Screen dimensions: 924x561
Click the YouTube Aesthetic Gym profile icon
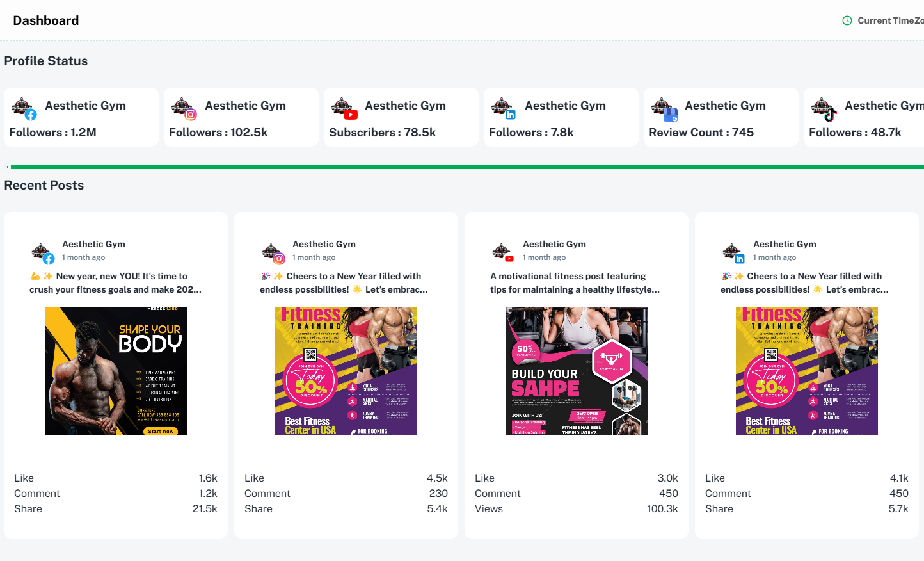pyautogui.click(x=344, y=108)
